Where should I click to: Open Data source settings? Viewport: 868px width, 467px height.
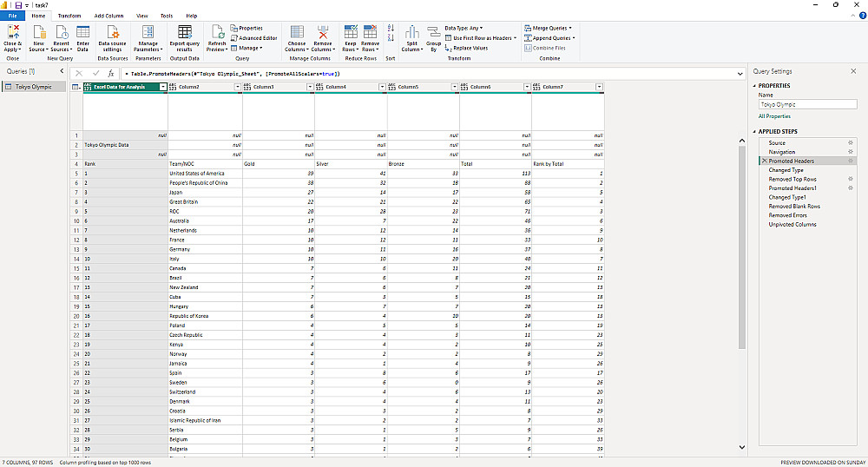tap(112, 32)
